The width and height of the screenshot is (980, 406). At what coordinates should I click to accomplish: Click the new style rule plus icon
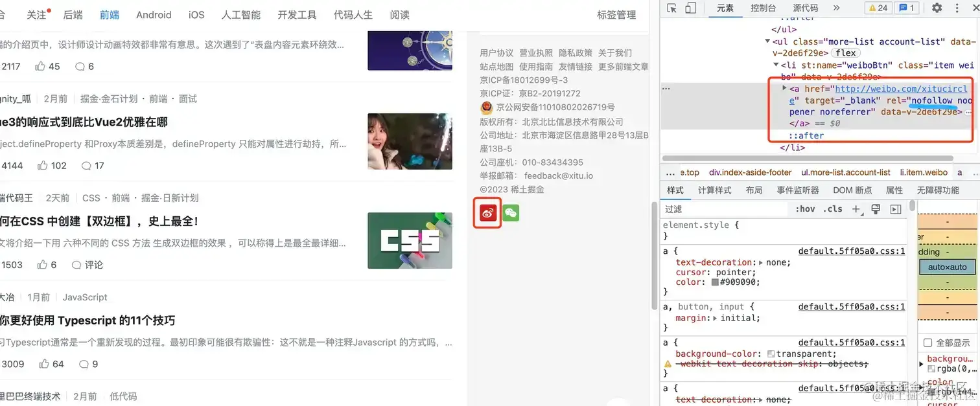(x=857, y=209)
